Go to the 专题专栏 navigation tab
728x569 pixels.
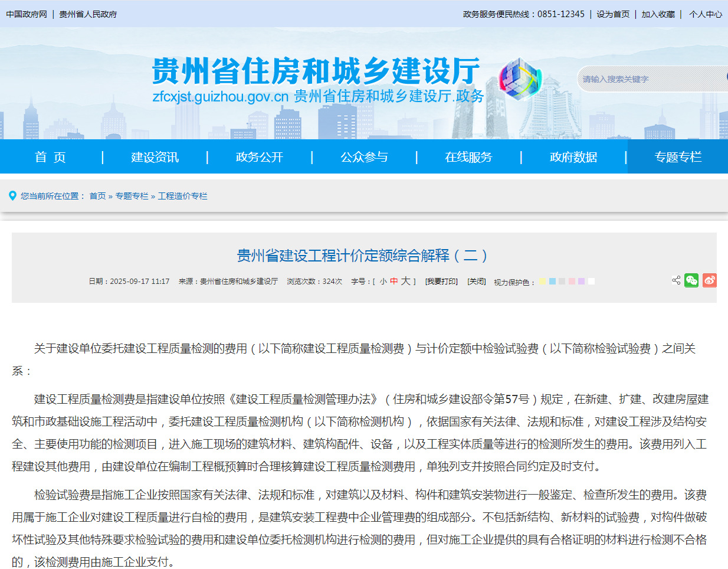click(x=678, y=157)
